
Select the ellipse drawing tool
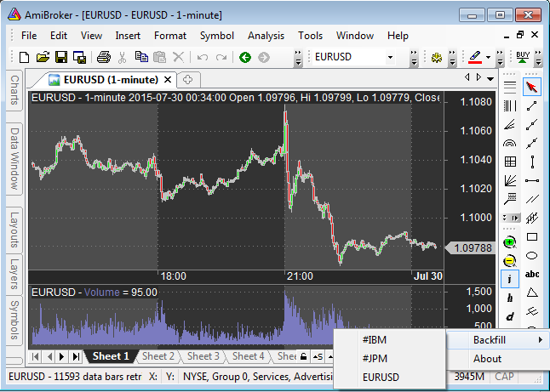532,256
